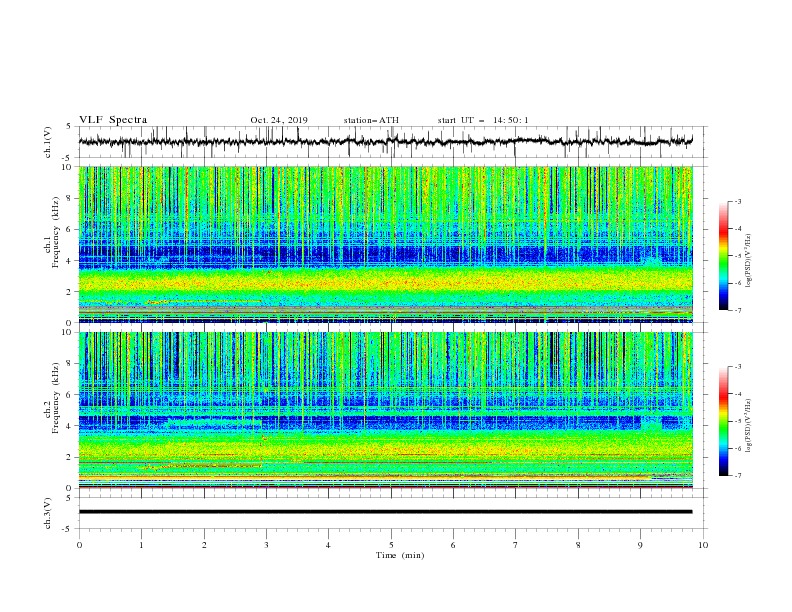Click the "2" tick label on Time axis
Screen dimensions: 792x612
coord(204,545)
